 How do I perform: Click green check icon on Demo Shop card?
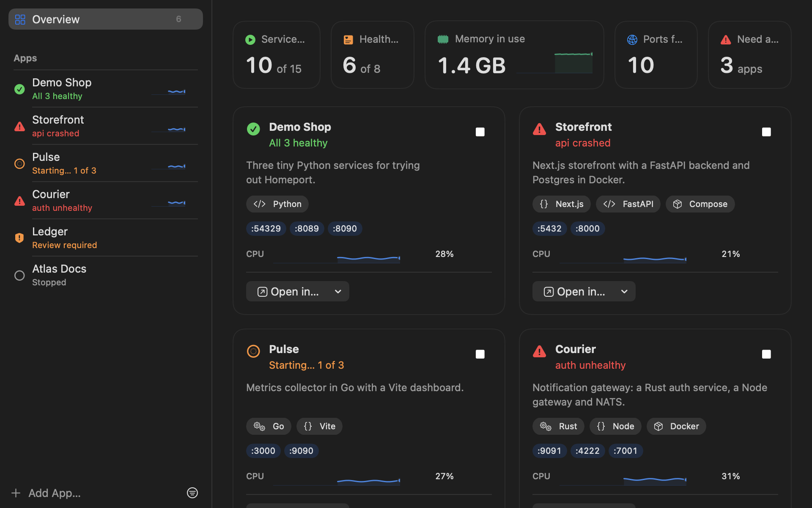253,129
